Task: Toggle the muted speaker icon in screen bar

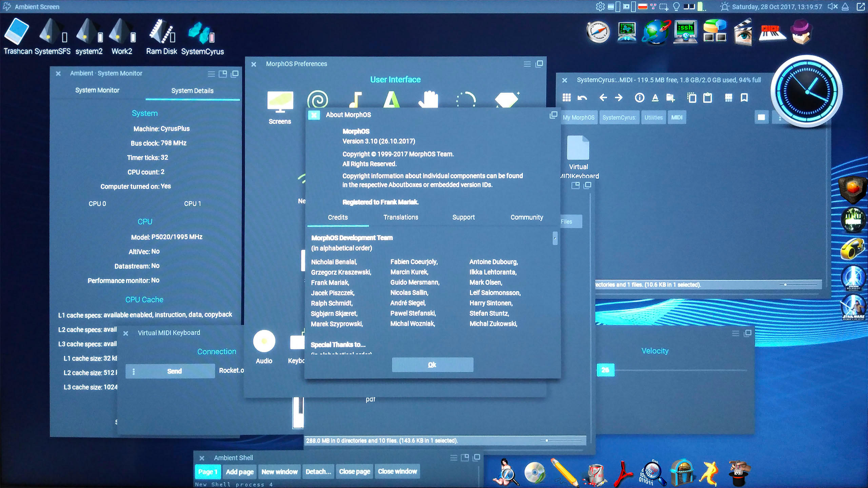Action: pos(832,6)
